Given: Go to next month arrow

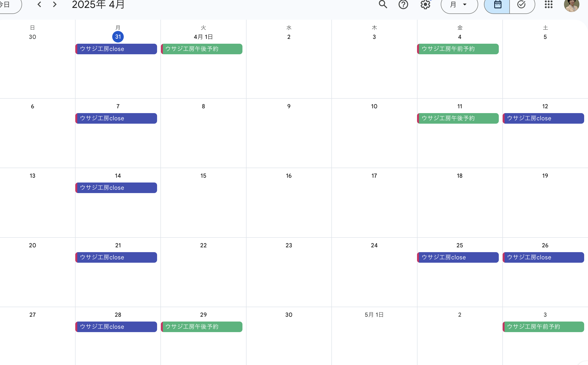Looking at the screenshot, I should (x=55, y=4).
